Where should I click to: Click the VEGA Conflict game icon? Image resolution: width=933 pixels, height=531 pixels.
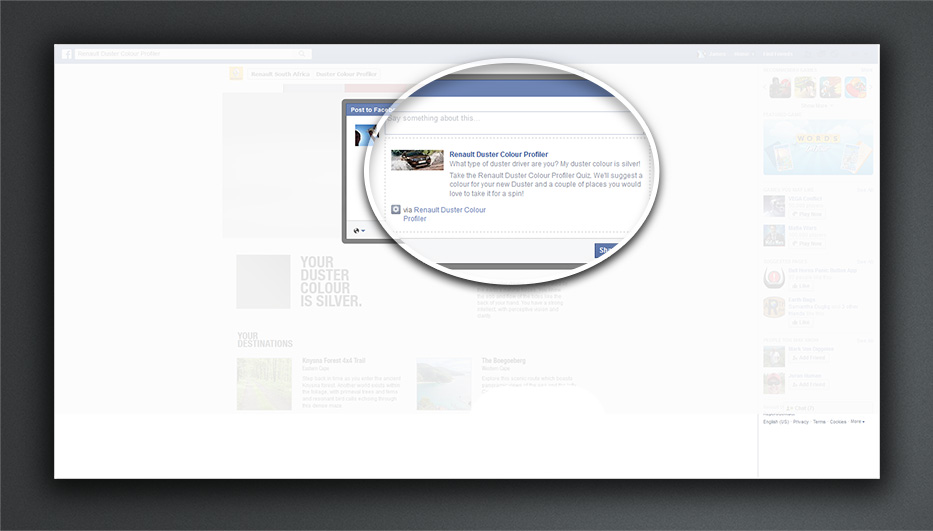pos(773,206)
